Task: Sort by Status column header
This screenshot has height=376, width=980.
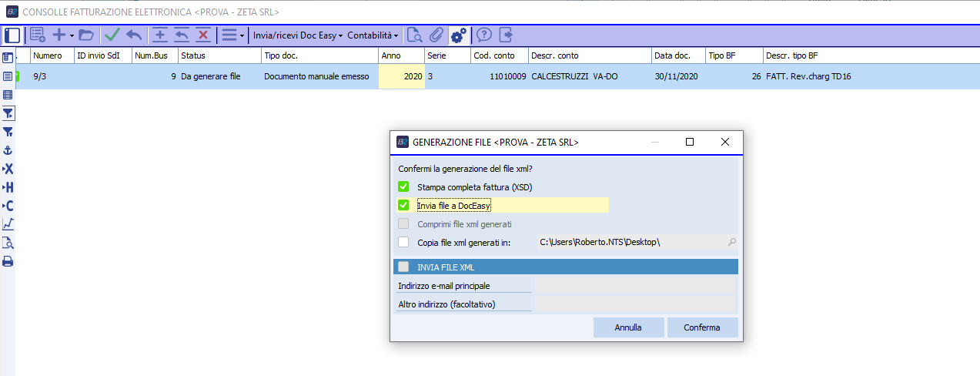Action: [x=219, y=55]
